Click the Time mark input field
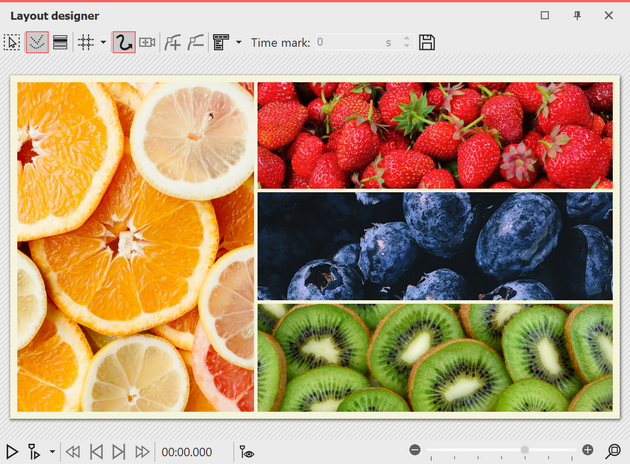The width and height of the screenshot is (630, 464). tap(350, 42)
